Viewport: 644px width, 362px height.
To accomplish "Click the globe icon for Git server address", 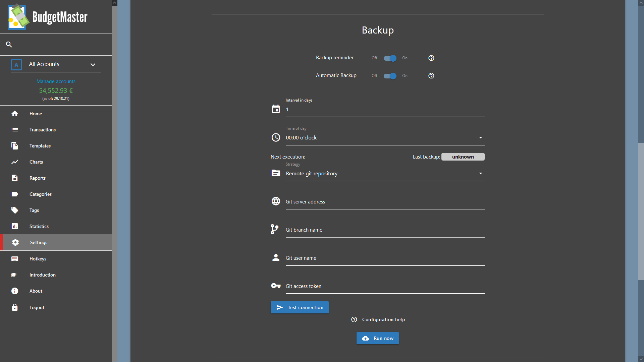I will [276, 201].
